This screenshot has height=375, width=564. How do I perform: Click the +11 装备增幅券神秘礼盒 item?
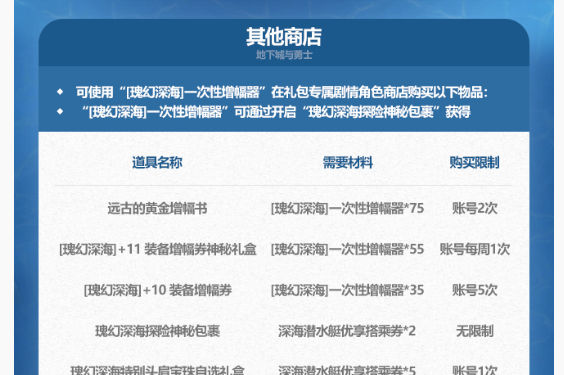pyautogui.click(x=158, y=249)
